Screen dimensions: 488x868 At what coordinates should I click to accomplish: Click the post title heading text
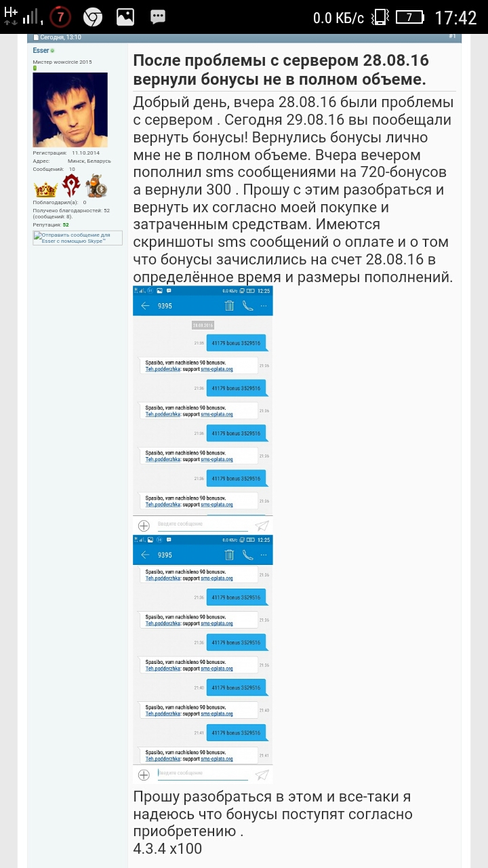[281, 70]
